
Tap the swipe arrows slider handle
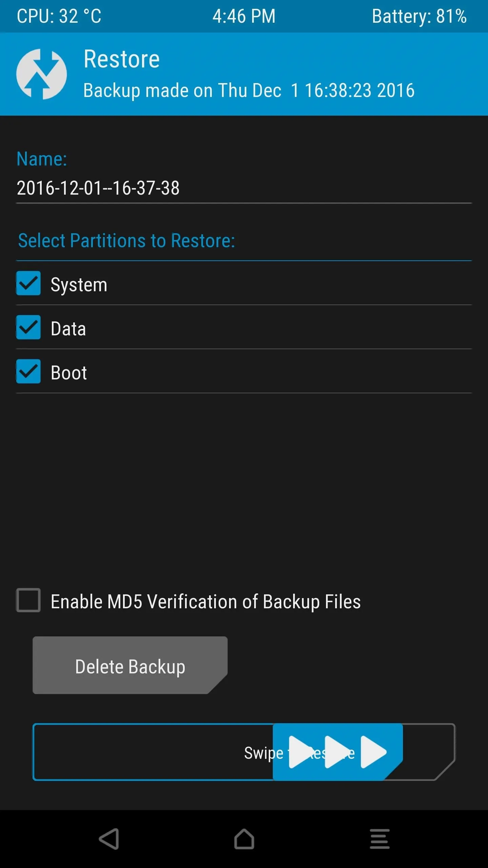[338, 752]
